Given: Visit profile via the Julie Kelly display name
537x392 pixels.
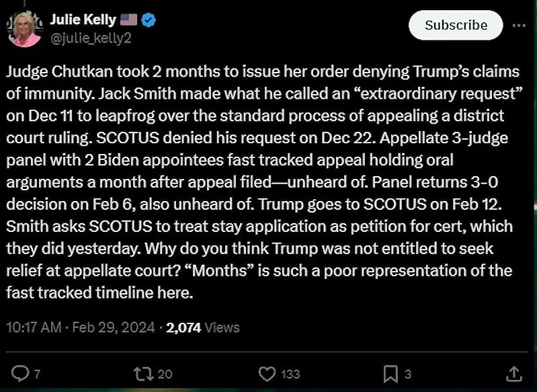Looking at the screenshot, I should [x=83, y=19].
